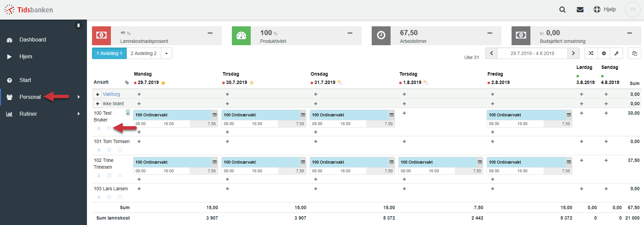Add Sunday shift for 103 Lars Larsen

coord(606,189)
